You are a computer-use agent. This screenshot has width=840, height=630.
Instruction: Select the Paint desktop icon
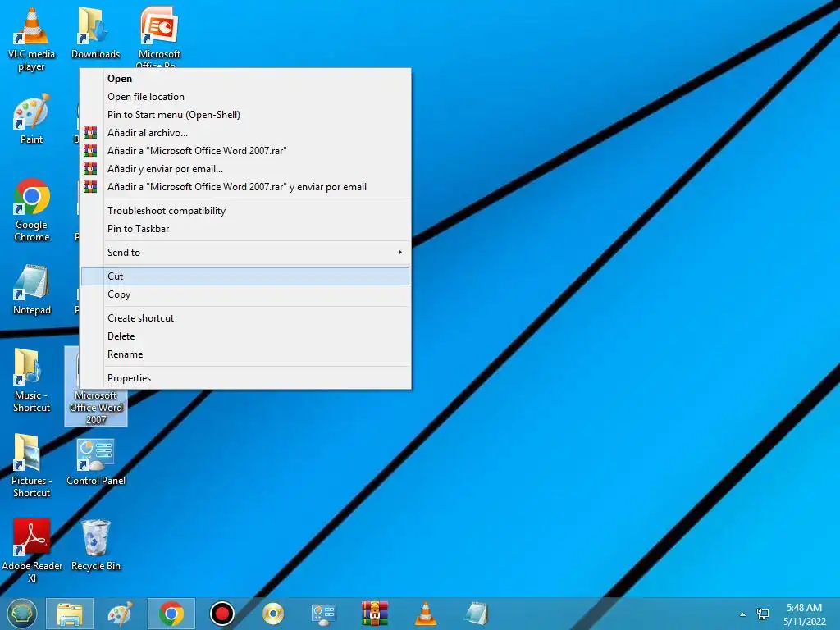tap(32, 119)
